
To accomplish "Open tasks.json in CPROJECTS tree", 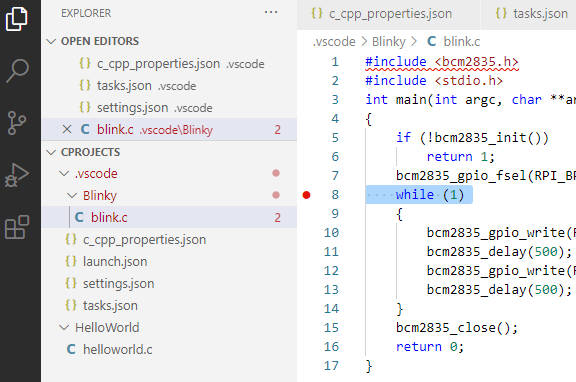I will point(169,305).
